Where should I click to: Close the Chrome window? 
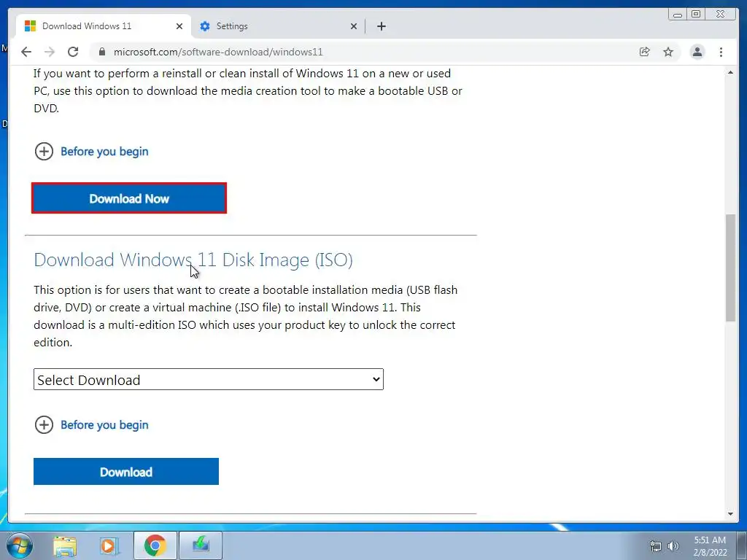tap(721, 15)
